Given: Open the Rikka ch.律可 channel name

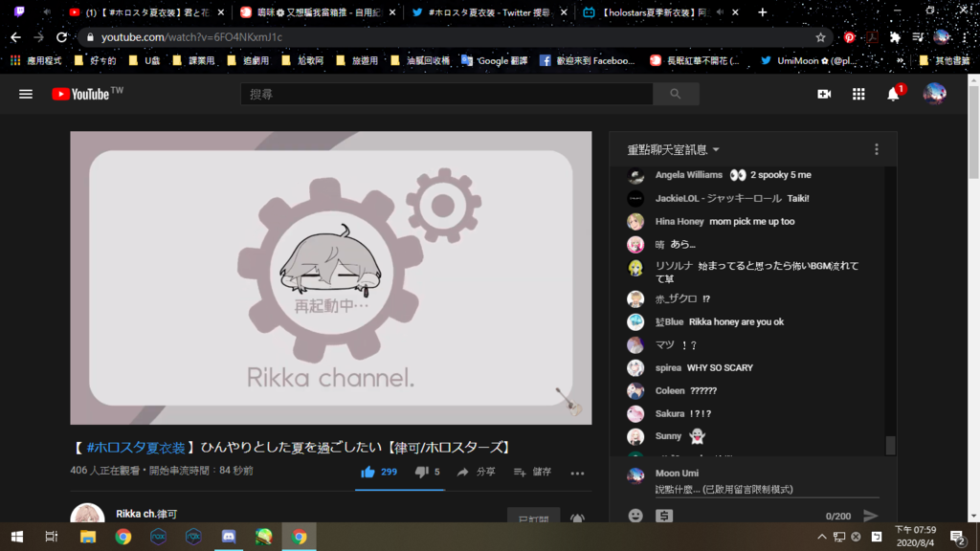Looking at the screenshot, I should pyautogui.click(x=146, y=514).
